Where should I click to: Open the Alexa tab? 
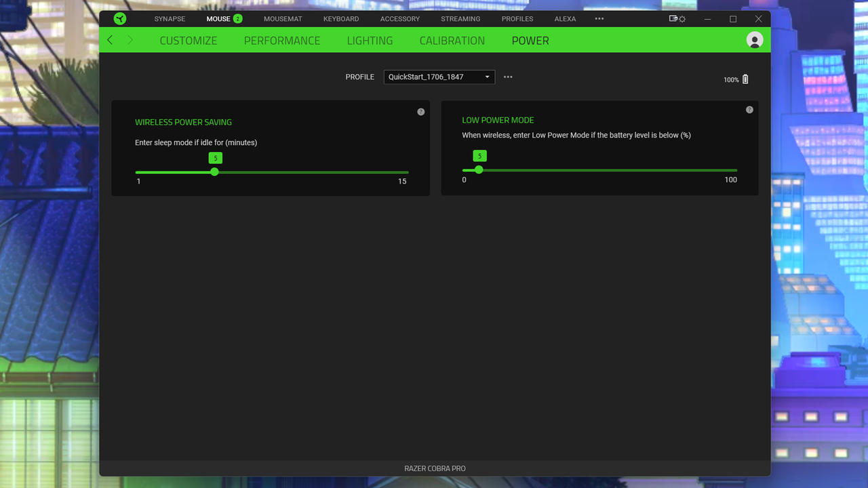click(565, 19)
